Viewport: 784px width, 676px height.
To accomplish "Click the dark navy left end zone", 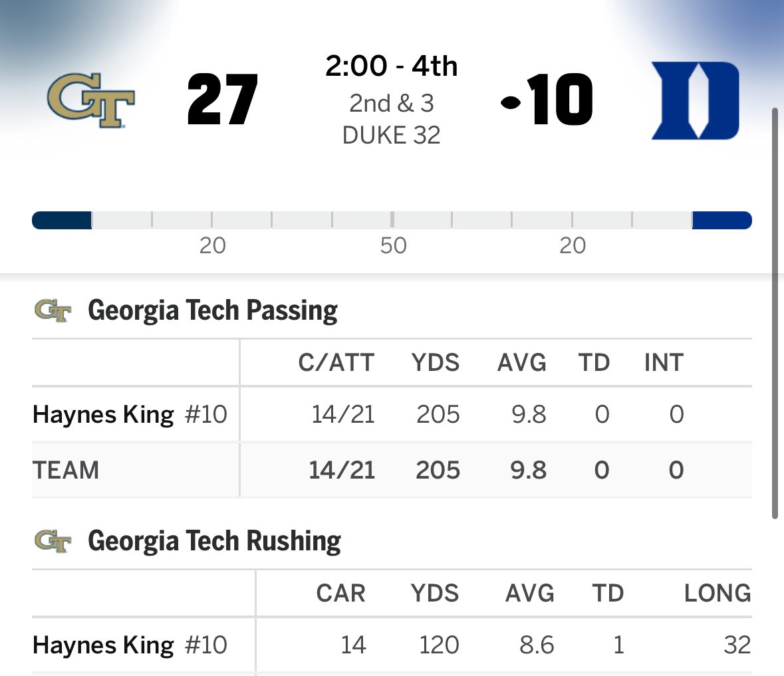I will point(62,220).
